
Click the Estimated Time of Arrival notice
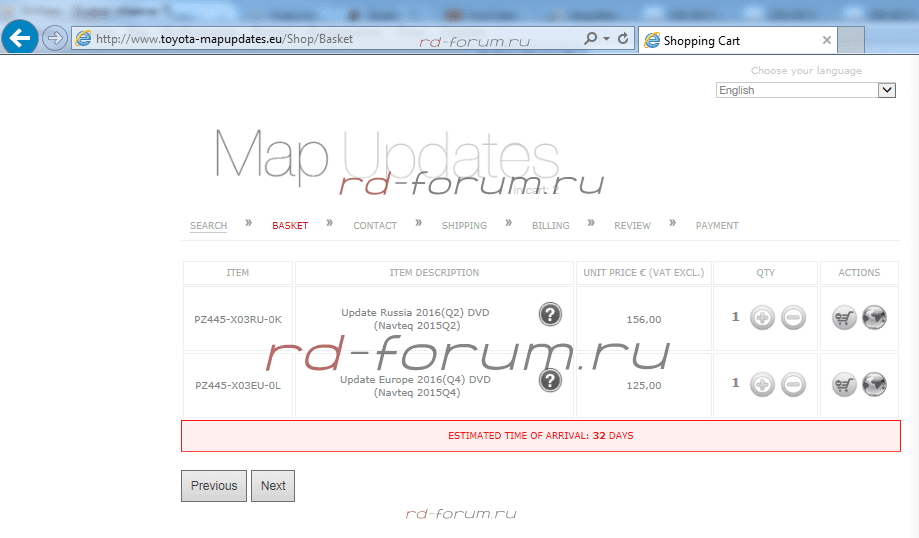point(540,436)
